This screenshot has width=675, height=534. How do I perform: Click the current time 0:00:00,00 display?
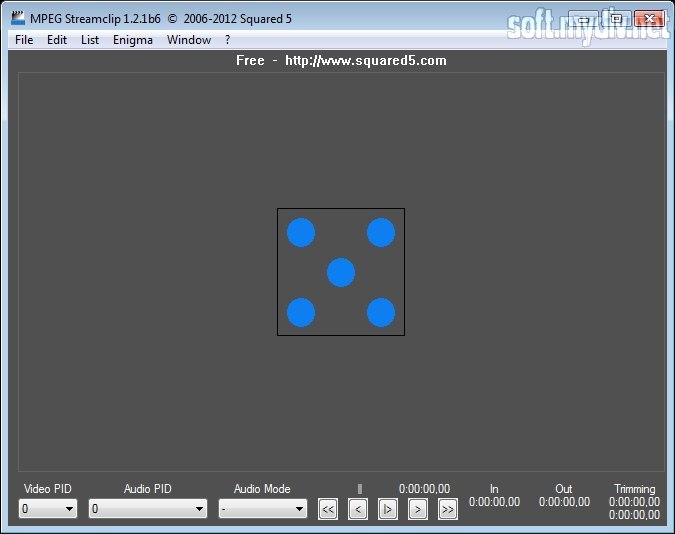[424, 489]
